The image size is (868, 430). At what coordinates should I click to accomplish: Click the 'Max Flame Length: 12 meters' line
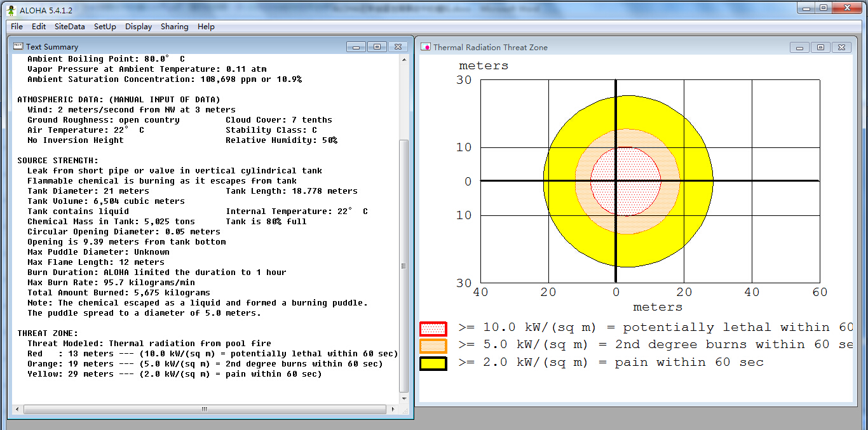(96, 262)
